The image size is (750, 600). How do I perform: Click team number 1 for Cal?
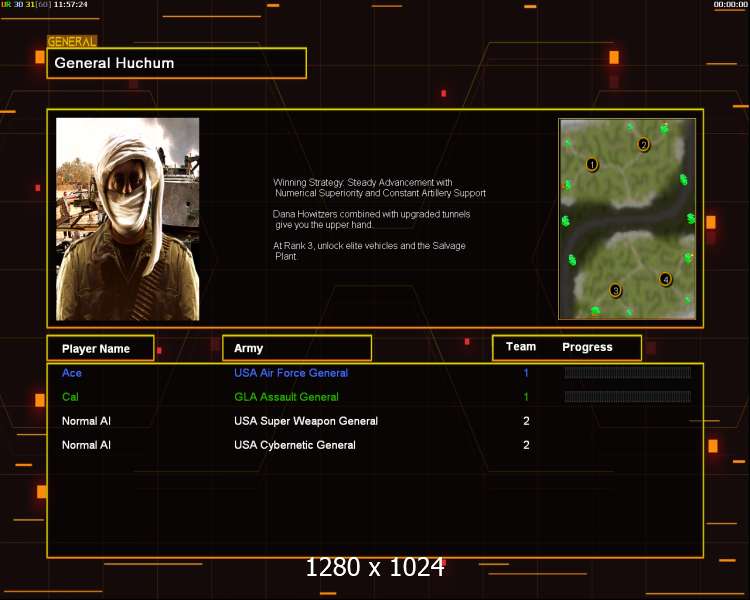pyautogui.click(x=526, y=397)
